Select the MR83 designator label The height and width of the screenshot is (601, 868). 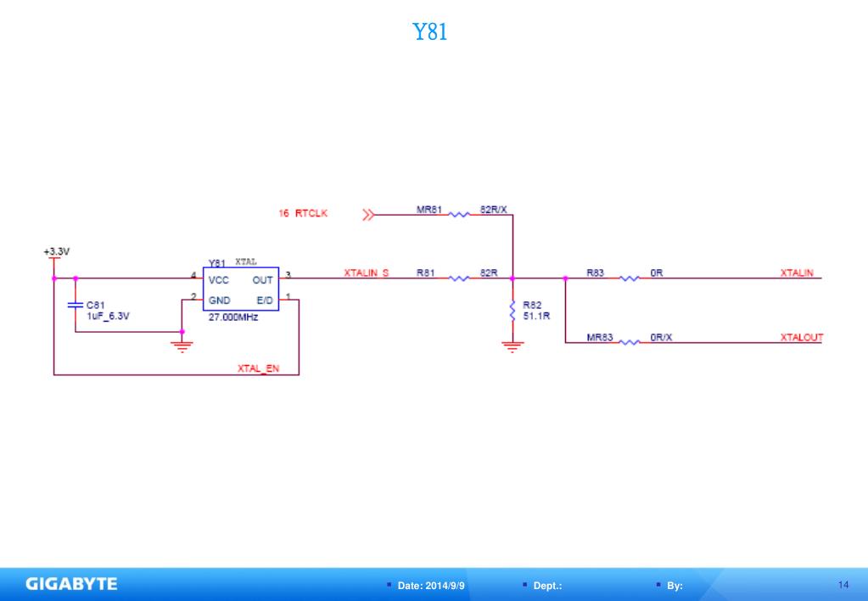[x=600, y=337]
